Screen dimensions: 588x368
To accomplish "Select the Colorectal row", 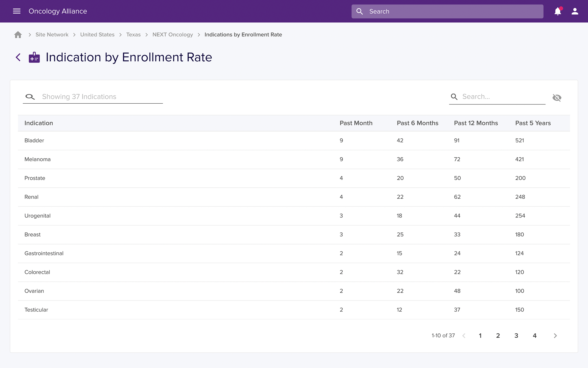I will point(294,272).
